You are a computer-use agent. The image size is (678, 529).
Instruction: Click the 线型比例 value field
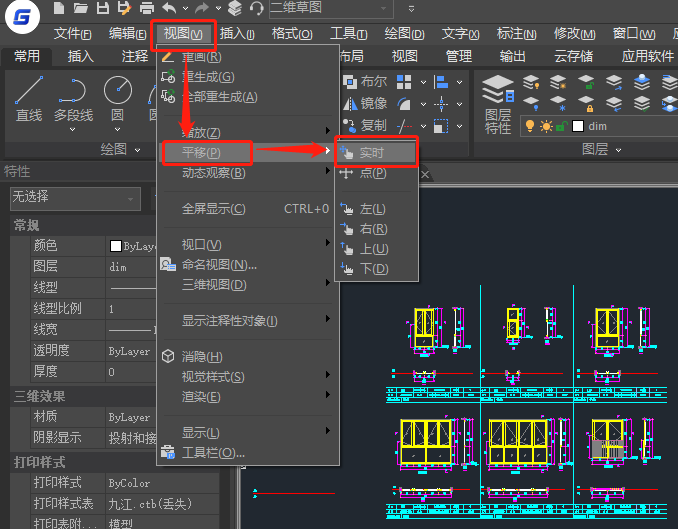[x=130, y=309]
